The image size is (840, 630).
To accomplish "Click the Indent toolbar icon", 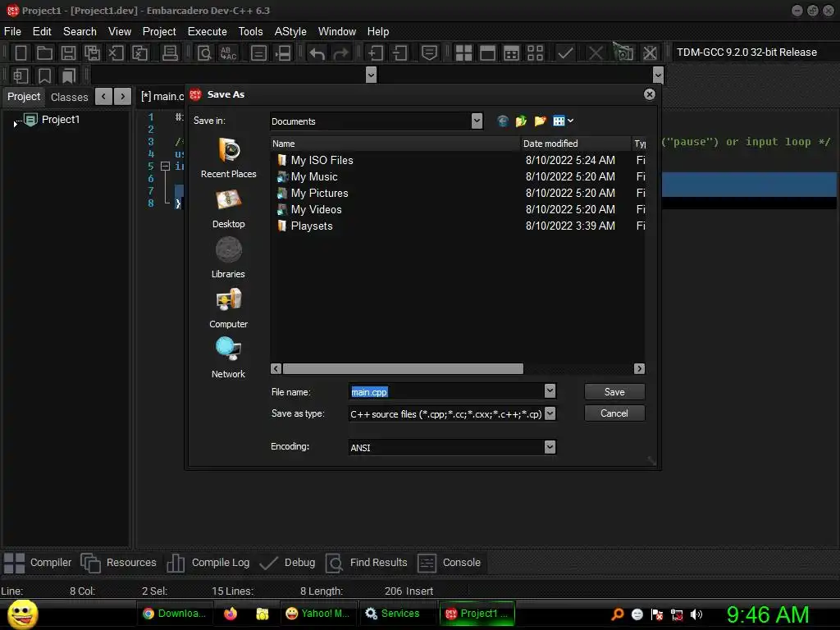I will pos(376,52).
